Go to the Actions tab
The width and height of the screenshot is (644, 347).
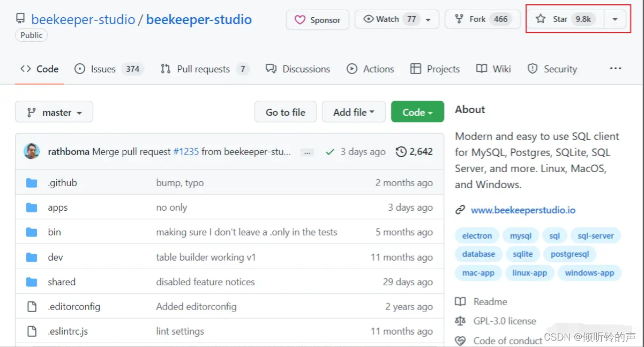coord(370,69)
